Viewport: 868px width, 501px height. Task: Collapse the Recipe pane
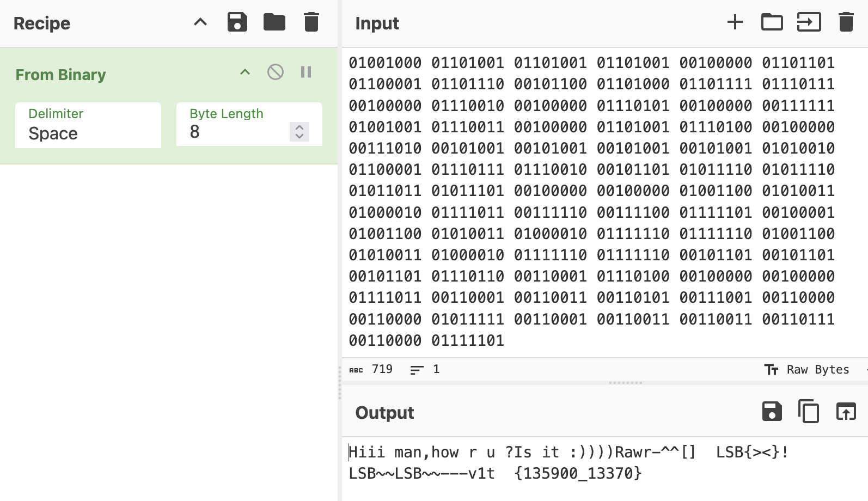coord(200,22)
